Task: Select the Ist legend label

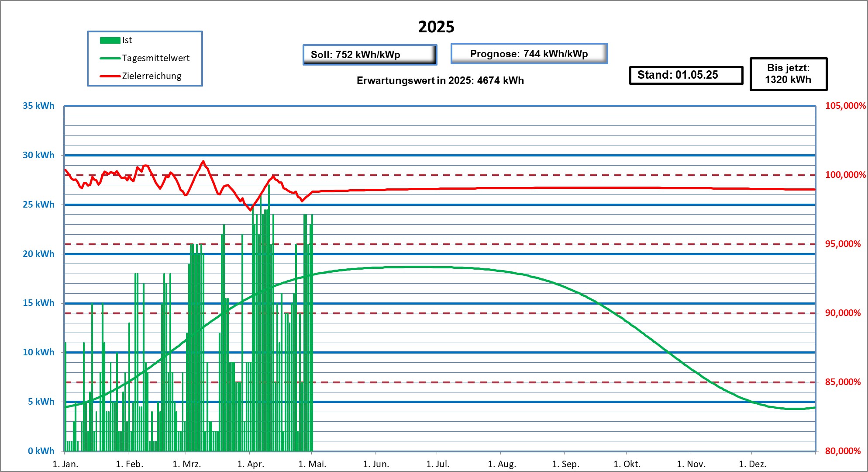Action: click(x=127, y=40)
